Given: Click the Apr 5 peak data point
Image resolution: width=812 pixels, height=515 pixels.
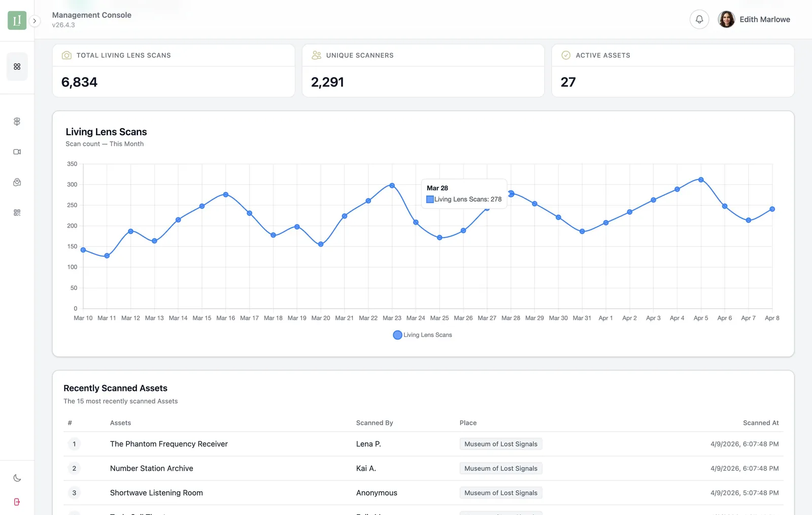Looking at the screenshot, I should (x=701, y=180).
